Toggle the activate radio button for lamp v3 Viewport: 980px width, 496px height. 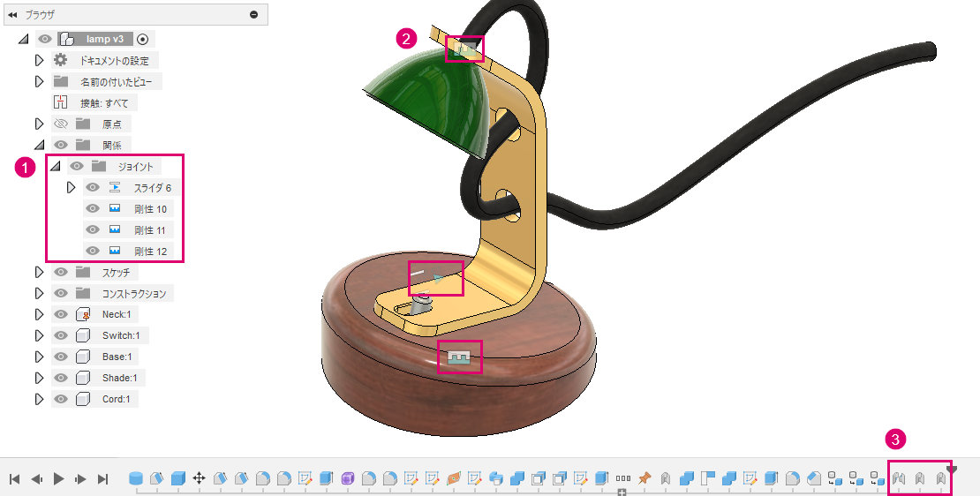[142, 39]
